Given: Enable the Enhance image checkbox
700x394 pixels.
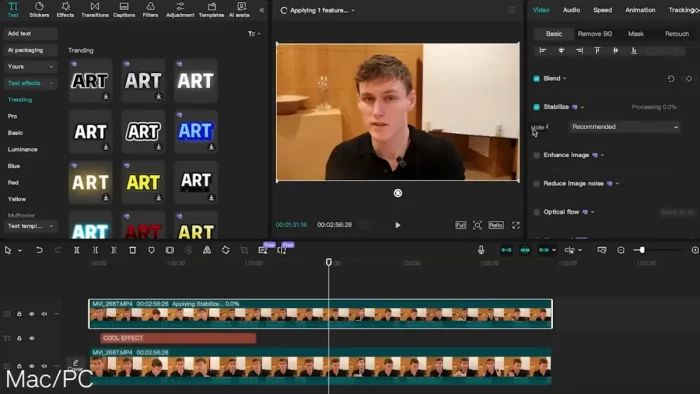Looking at the screenshot, I should click(537, 155).
